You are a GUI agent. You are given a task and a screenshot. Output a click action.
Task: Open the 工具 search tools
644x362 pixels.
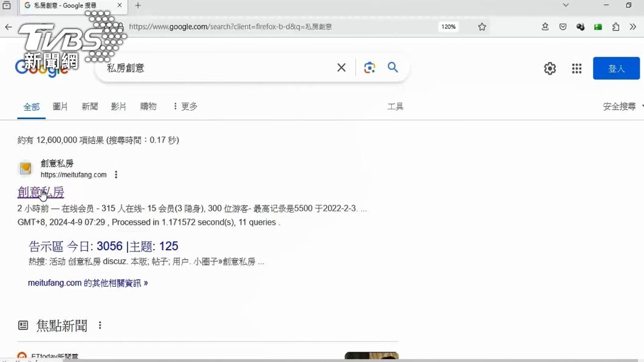[395, 107]
